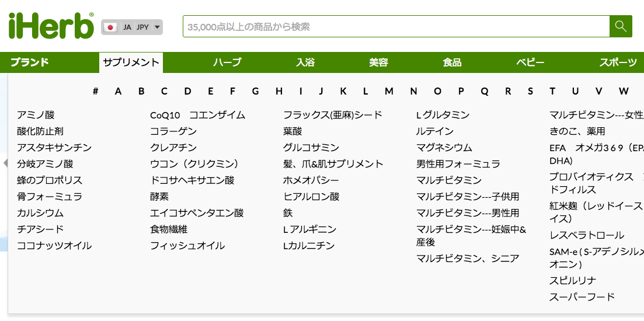Jump to letter G in index
This screenshot has height=321, width=644.
[256, 91]
